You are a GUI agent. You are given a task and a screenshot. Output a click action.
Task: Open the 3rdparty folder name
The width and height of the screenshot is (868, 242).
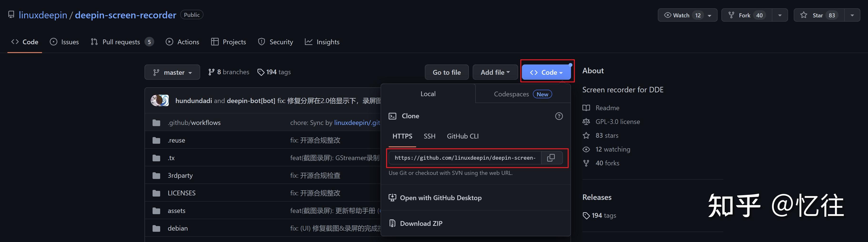click(x=180, y=175)
